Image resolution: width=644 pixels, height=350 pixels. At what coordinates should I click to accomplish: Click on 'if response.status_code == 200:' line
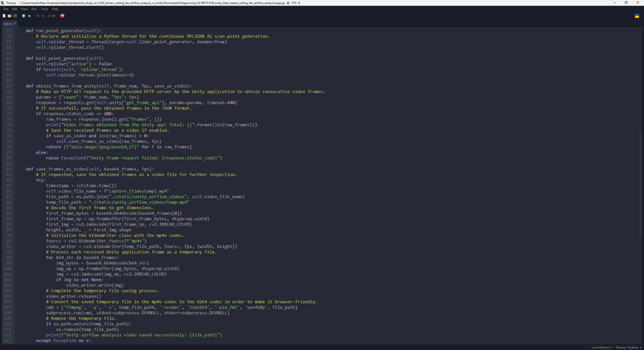(74, 113)
